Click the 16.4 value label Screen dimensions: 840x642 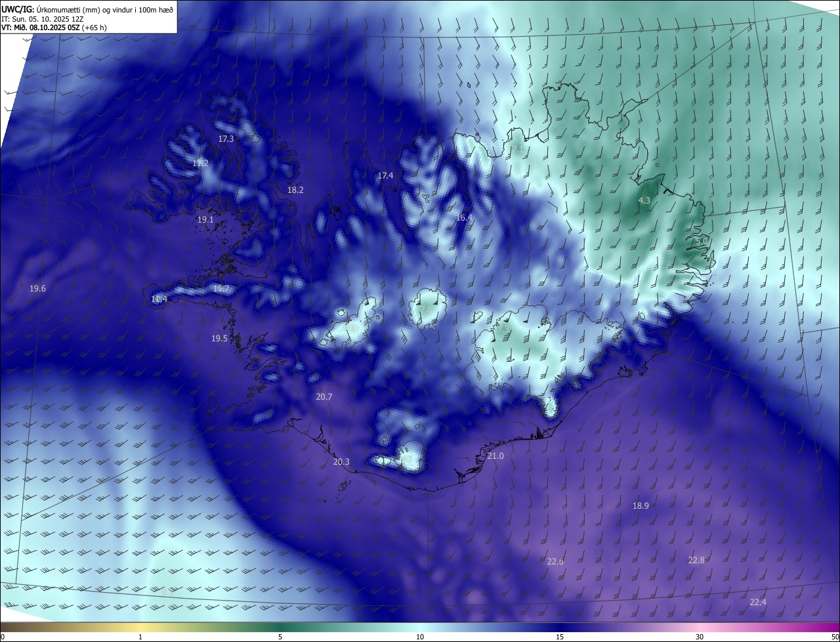pyautogui.click(x=464, y=217)
